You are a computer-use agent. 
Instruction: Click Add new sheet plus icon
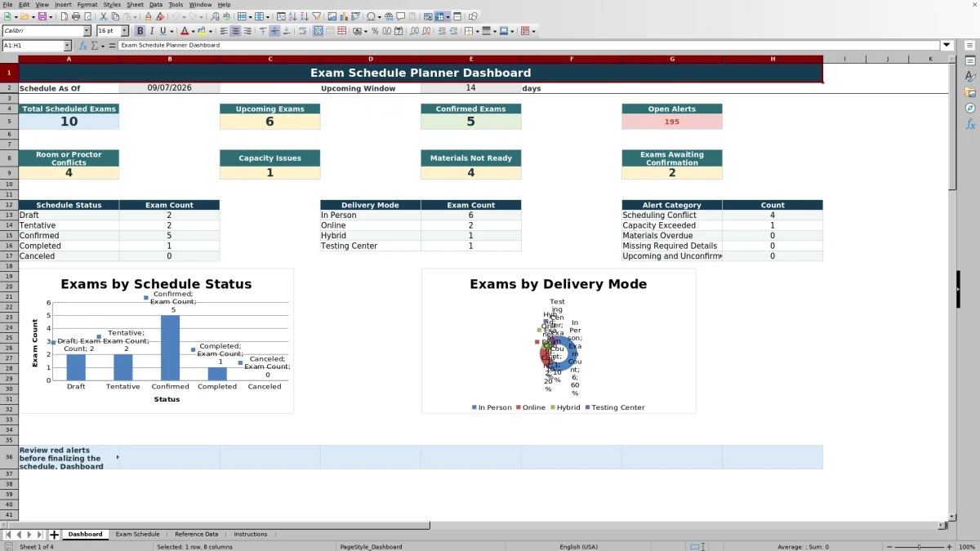tap(54, 535)
